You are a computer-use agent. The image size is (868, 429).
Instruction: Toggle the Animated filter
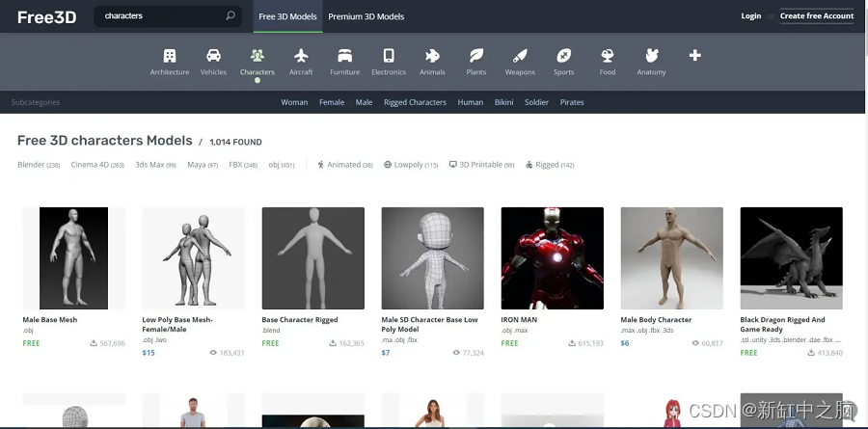[x=345, y=165]
